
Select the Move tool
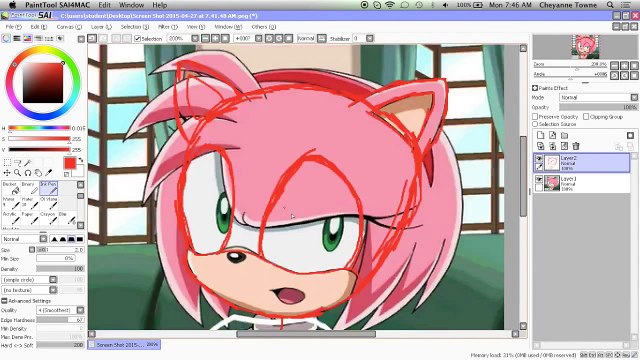click(7, 173)
